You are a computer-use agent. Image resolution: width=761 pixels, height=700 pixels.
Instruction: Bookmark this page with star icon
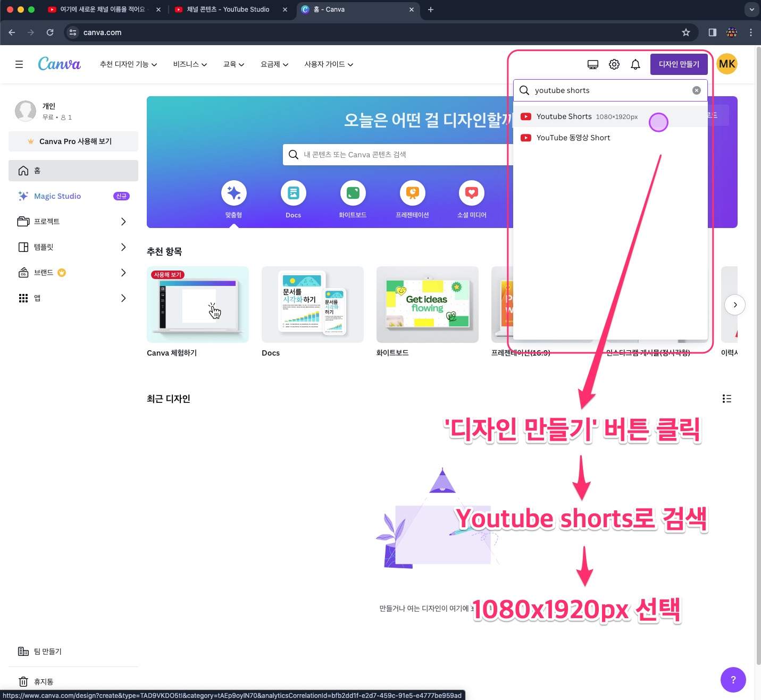pyautogui.click(x=686, y=32)
